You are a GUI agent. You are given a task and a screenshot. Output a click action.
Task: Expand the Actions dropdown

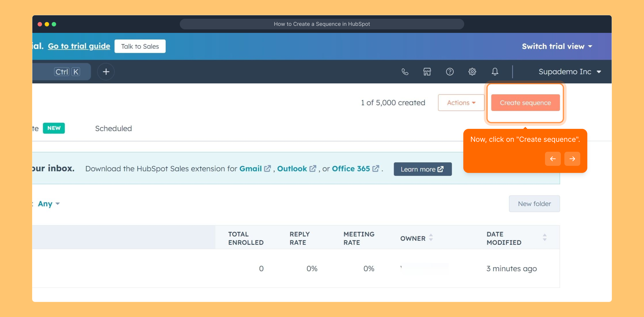[461, 103]
